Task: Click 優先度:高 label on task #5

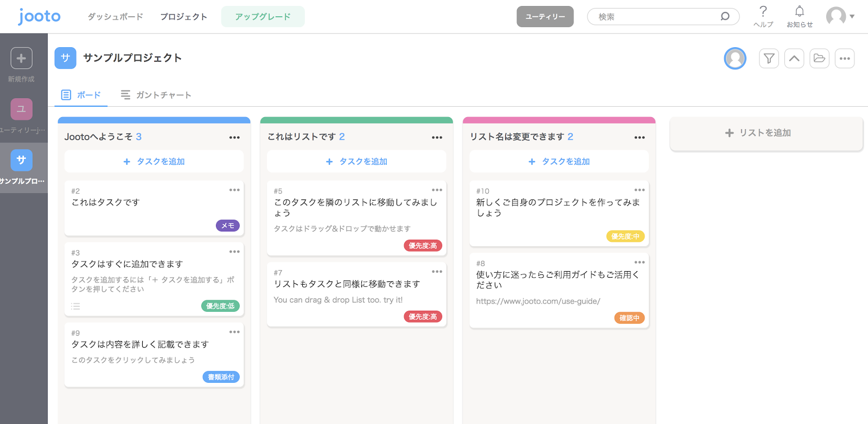Action: point(423,246)
